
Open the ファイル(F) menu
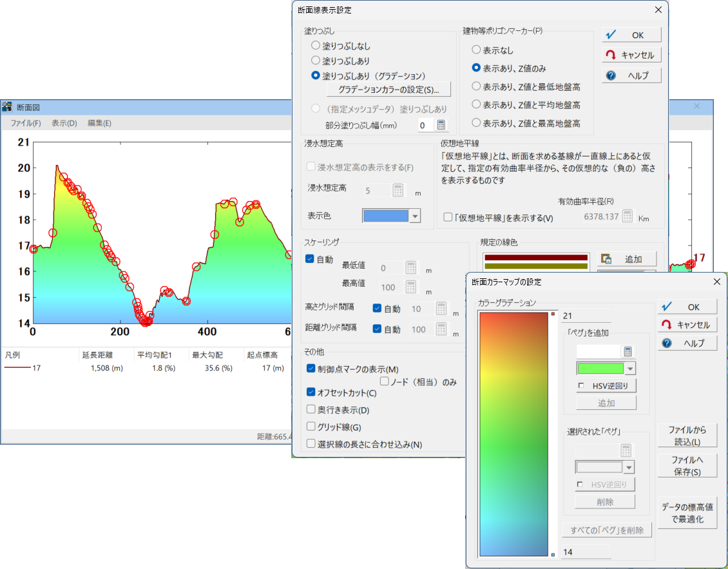tap(24, 122)
